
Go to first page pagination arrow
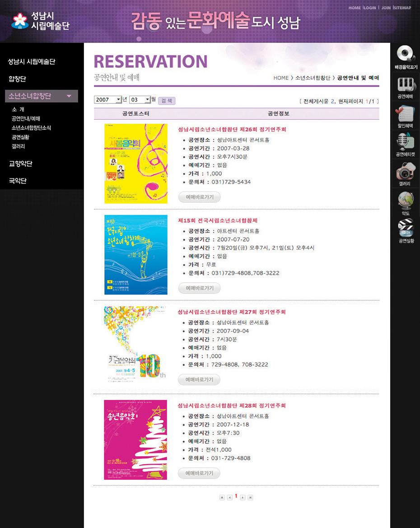(x=222, y=497)
